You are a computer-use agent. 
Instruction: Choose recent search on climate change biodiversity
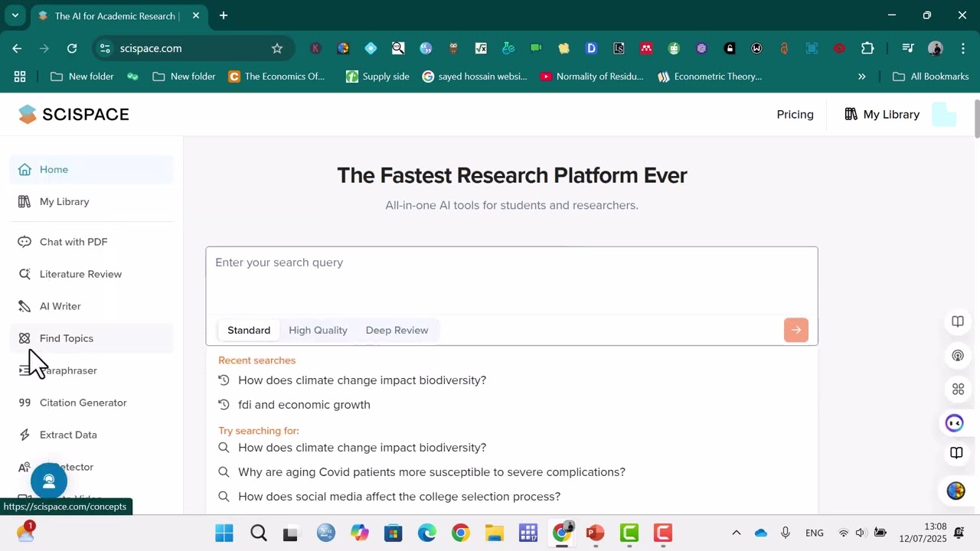[x=361, y=380]
